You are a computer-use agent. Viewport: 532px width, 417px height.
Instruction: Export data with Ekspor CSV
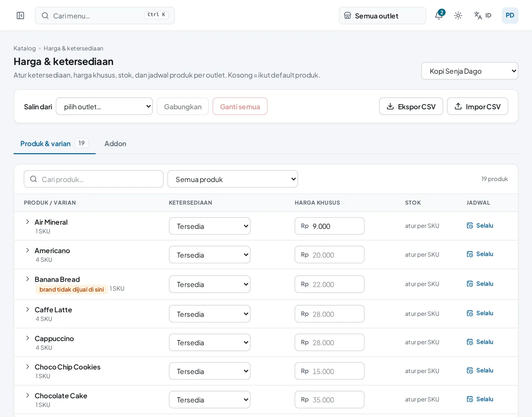pos(411,106)
